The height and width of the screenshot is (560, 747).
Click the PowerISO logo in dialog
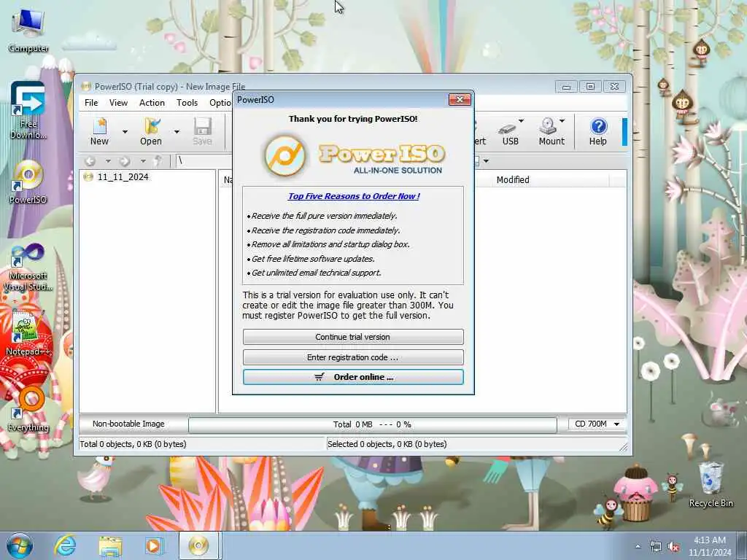click(x=353, y=155)
